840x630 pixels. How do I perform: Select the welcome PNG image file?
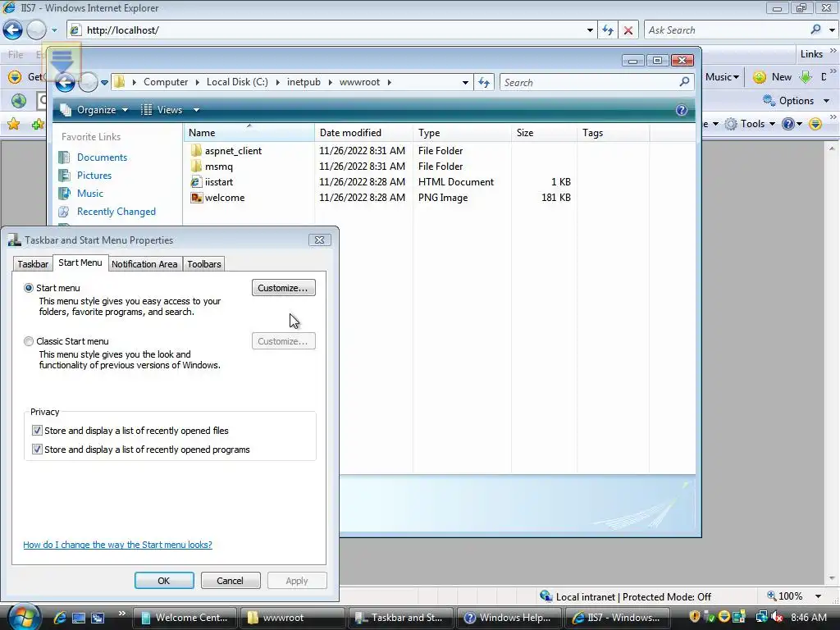tap(218, 198)
